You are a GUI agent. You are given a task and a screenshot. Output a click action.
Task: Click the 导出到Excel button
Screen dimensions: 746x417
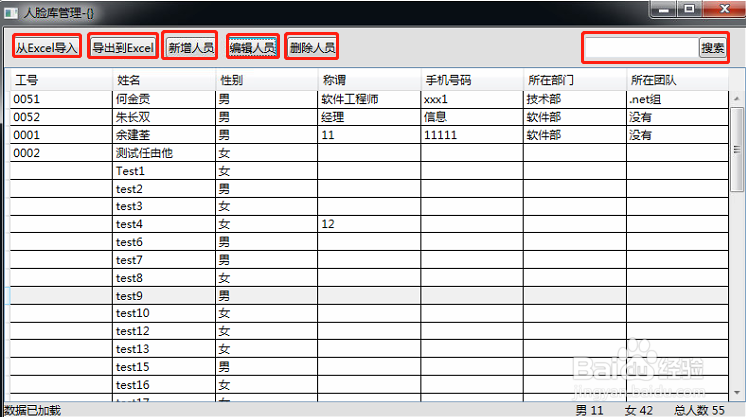[x=123, y=47]
